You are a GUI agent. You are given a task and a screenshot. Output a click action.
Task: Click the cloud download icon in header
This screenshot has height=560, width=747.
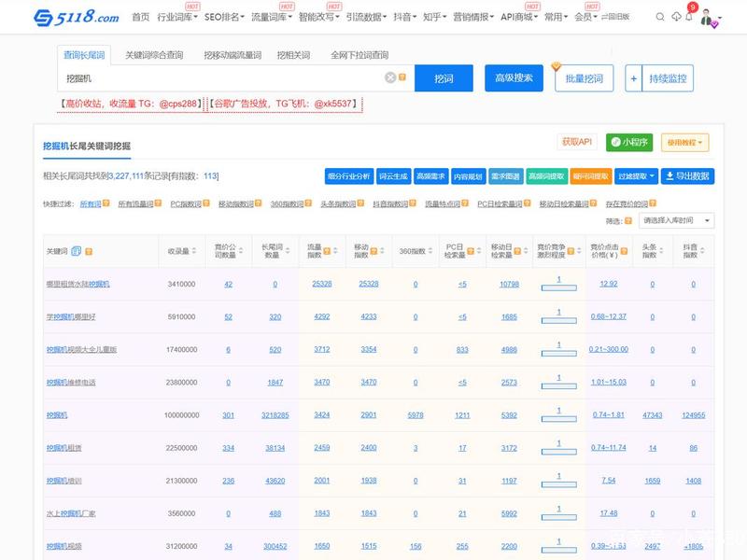click(x=676, y=17)
